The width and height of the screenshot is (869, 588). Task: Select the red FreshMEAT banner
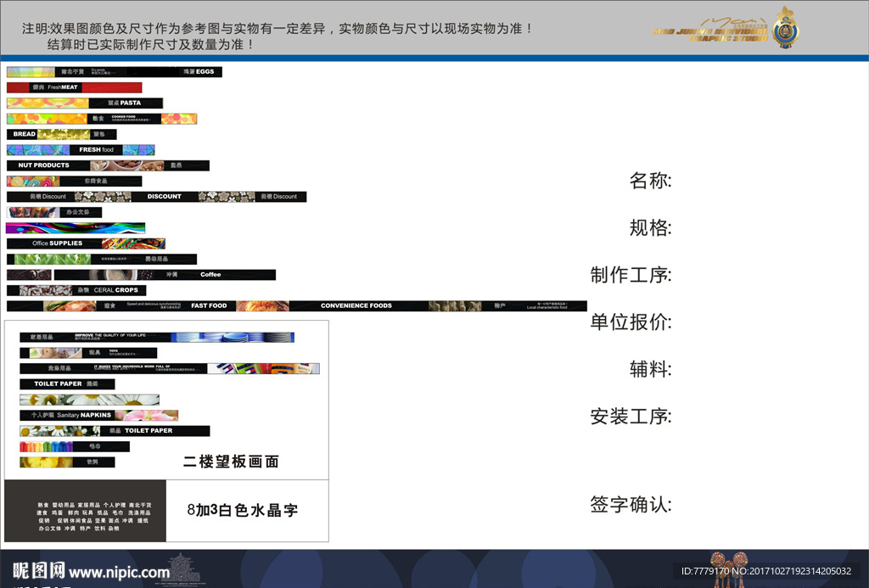click(x=75, y=87)
